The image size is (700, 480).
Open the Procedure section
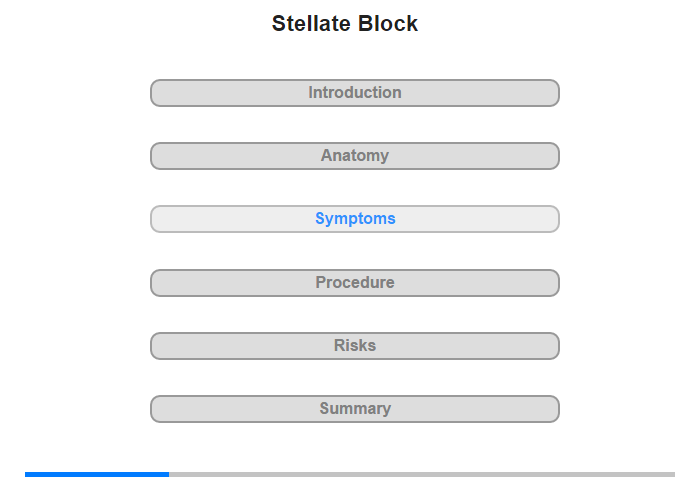tap(355, 283)
